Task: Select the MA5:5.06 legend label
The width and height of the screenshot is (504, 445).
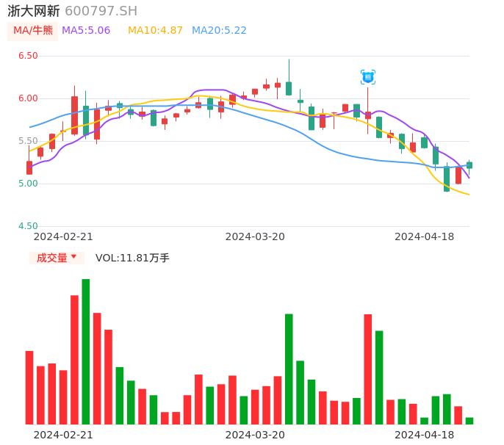Action: click(x=86, y=31)
